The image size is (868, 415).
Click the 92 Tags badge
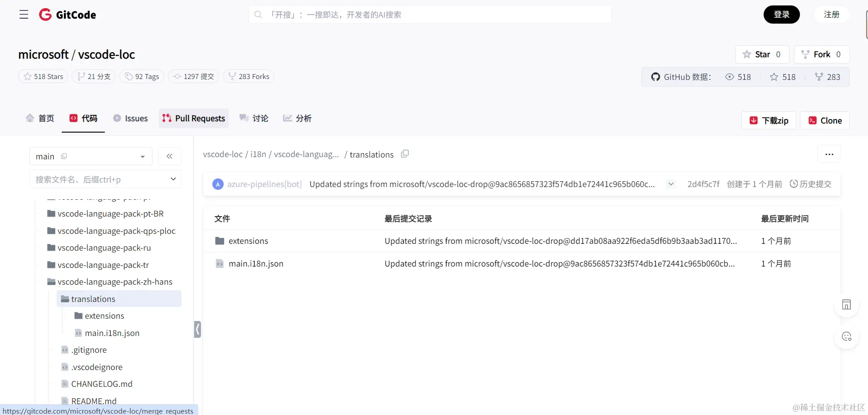click(142, 76)
